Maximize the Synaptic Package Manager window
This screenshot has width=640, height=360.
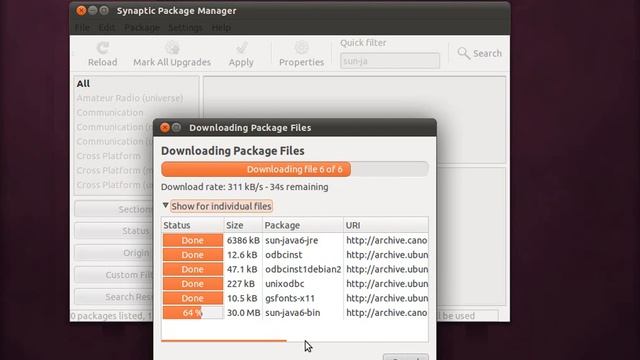(104, 11)
